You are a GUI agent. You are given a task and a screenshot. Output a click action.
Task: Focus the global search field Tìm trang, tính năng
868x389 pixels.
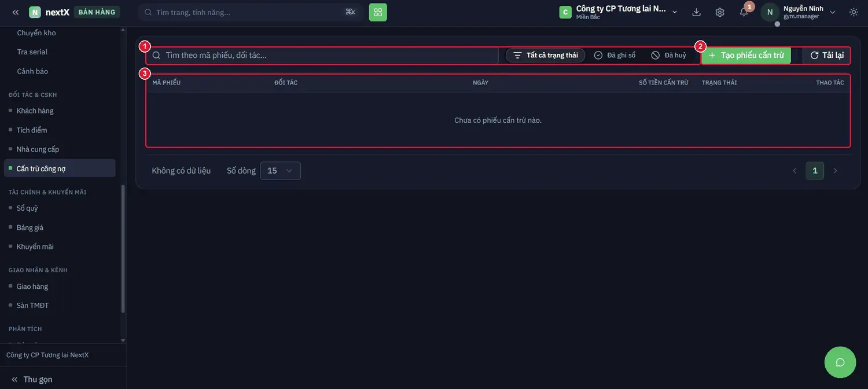click(251, 12)
